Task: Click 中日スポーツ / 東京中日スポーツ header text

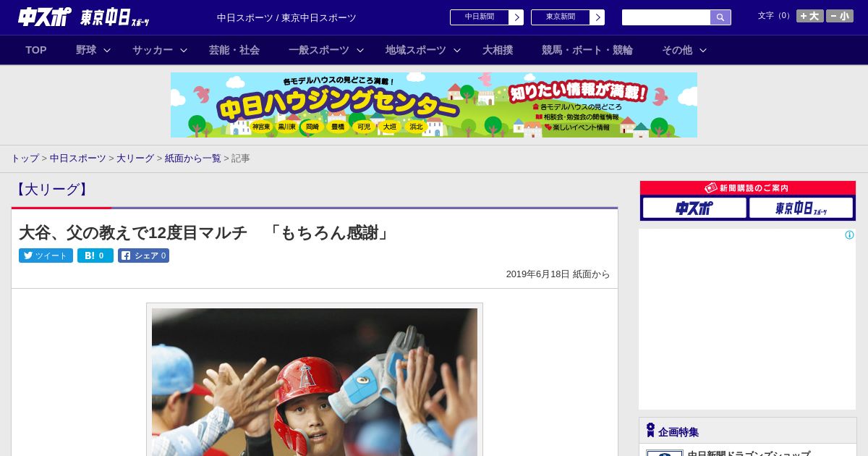Action: click(x=286, y=18)
